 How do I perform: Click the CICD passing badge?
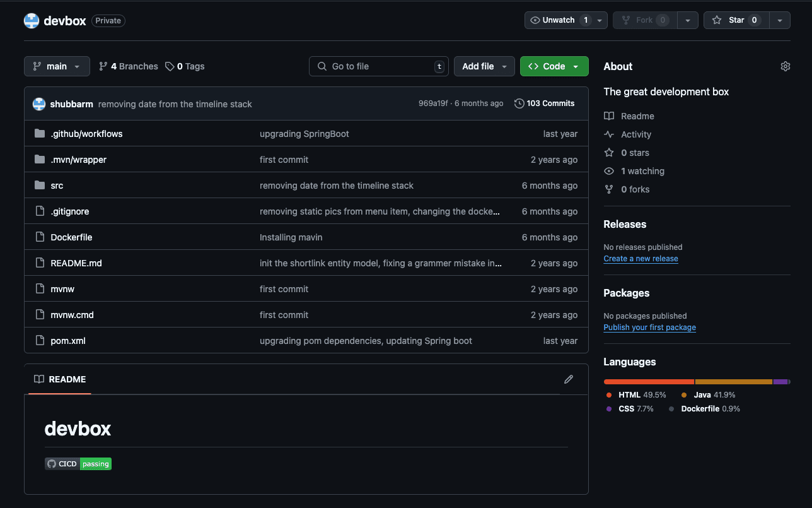point(78,464)
